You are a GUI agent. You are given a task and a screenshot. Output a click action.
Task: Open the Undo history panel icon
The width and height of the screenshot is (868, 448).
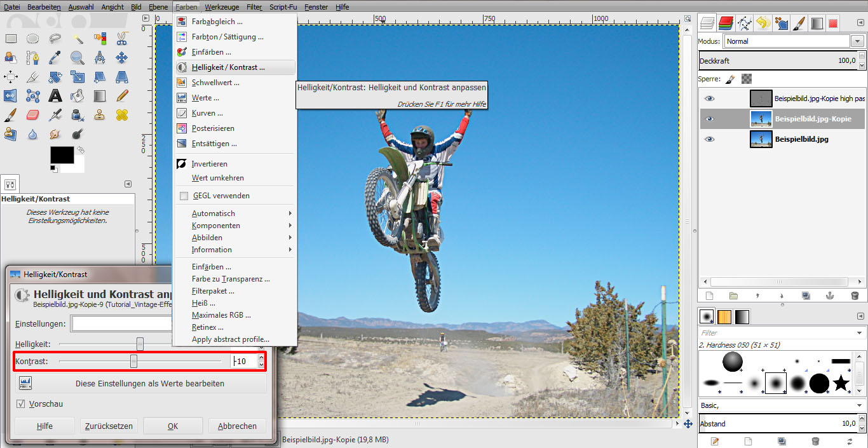(x=763, y=22)
